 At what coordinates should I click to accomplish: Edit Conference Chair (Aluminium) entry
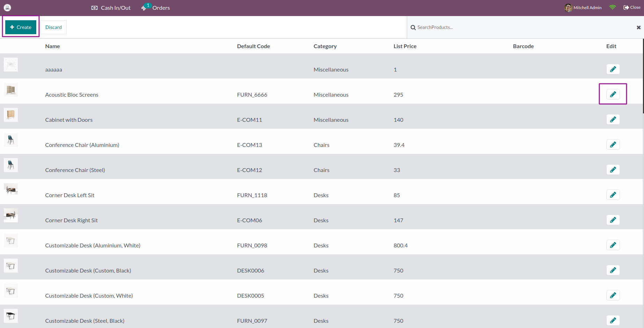613,144
